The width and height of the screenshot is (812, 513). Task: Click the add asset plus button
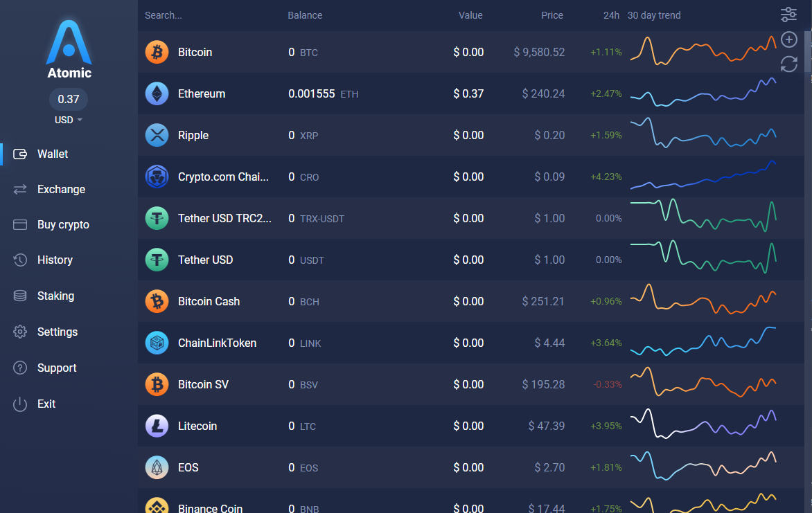pos(788,39)
